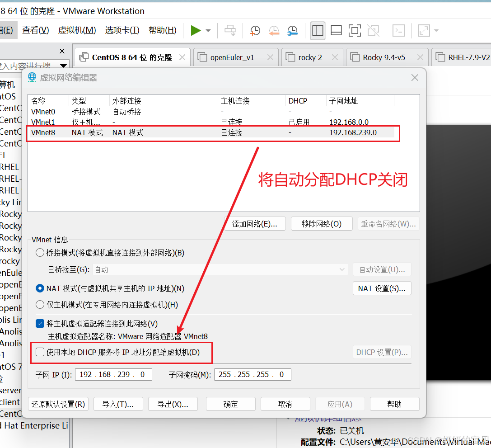The image size is (491, 448).
Task: Click the 取消 button
Action: click(x=285, y=404)
